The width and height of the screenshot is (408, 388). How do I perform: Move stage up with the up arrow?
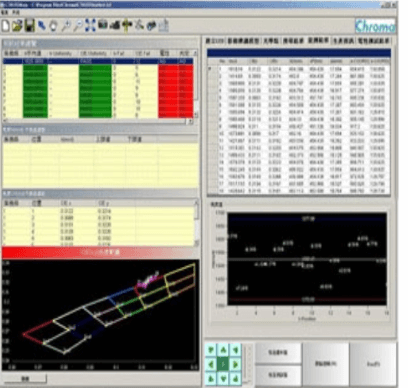tap(223, 350)
